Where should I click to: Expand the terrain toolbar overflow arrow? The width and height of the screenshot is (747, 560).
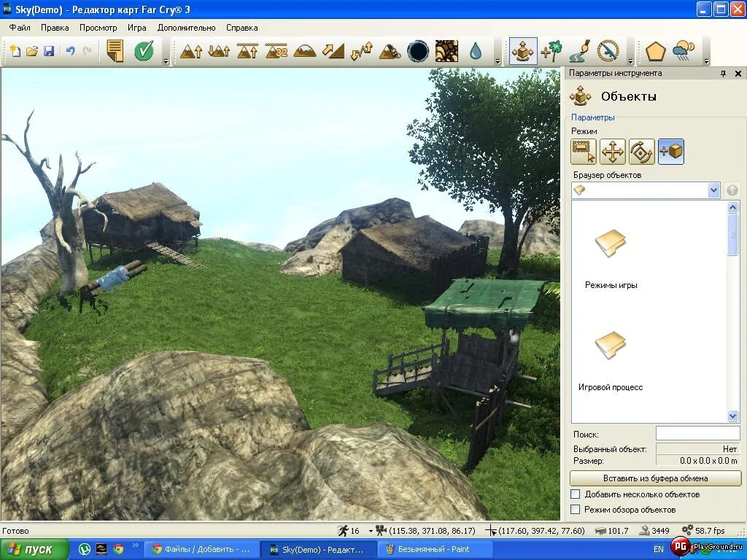point(498,61)
